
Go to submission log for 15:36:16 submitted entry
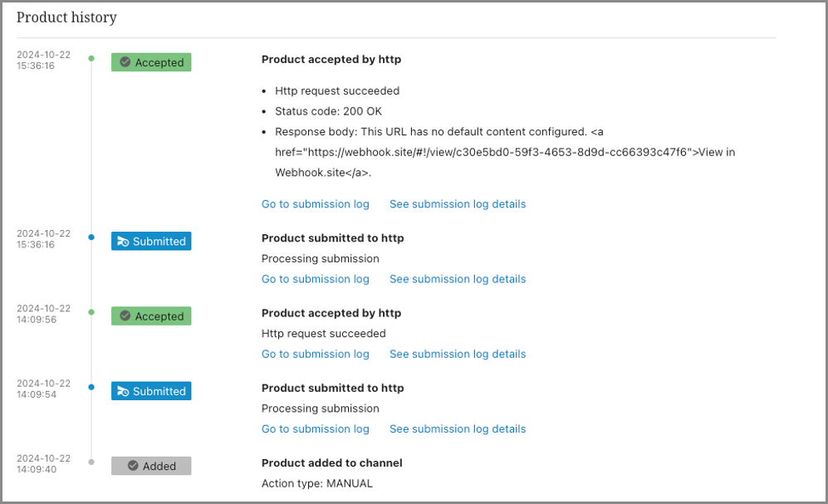point(315,279)
